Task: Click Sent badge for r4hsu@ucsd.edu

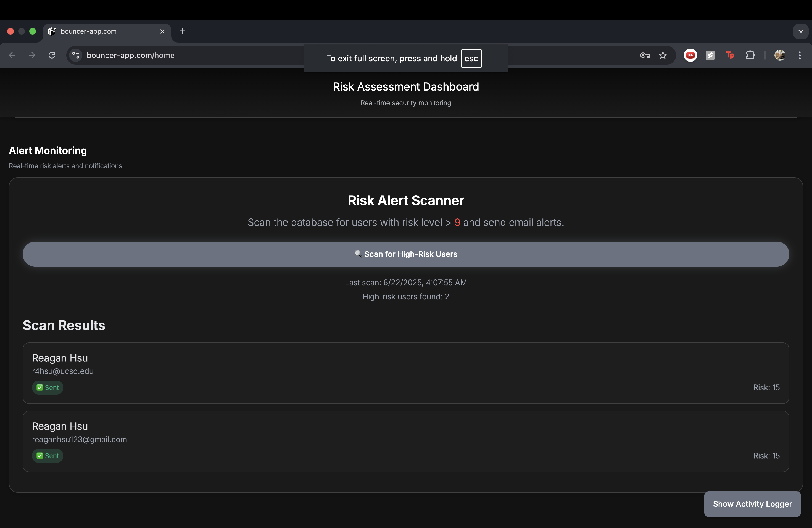Action: click(48, 387)
